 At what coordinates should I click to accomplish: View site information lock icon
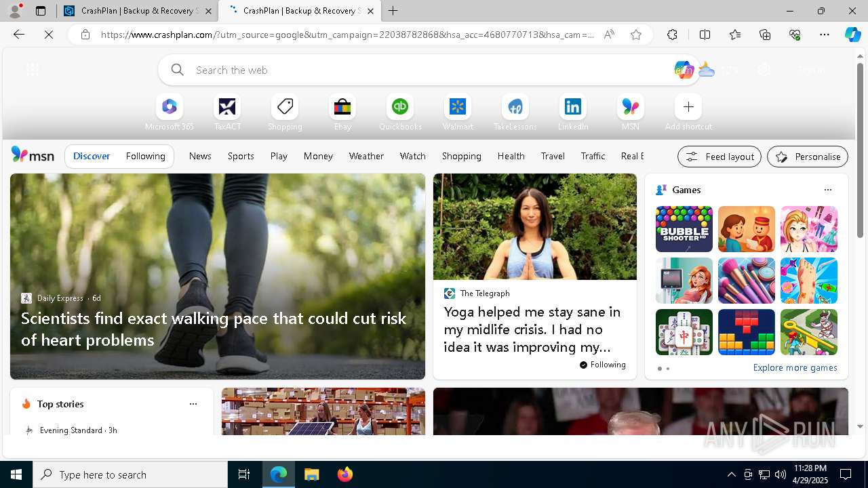85,35
